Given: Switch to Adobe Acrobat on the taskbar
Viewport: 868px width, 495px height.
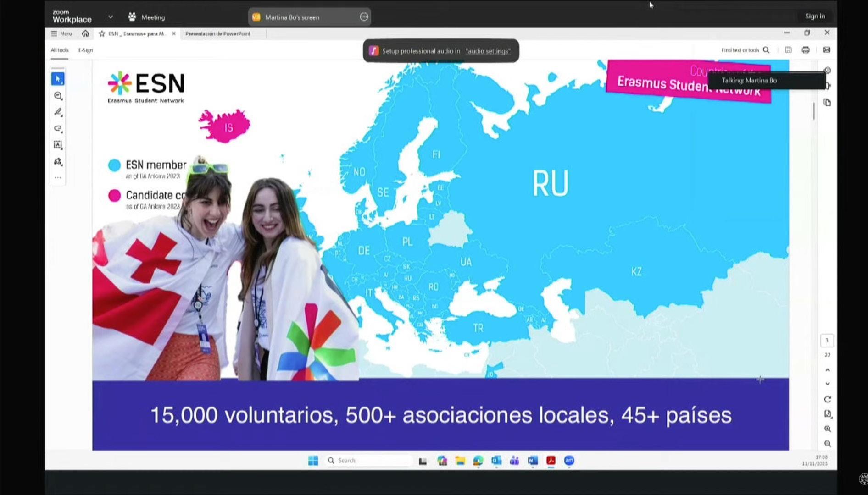Looking at the screenshot, I should coord(551,461).
